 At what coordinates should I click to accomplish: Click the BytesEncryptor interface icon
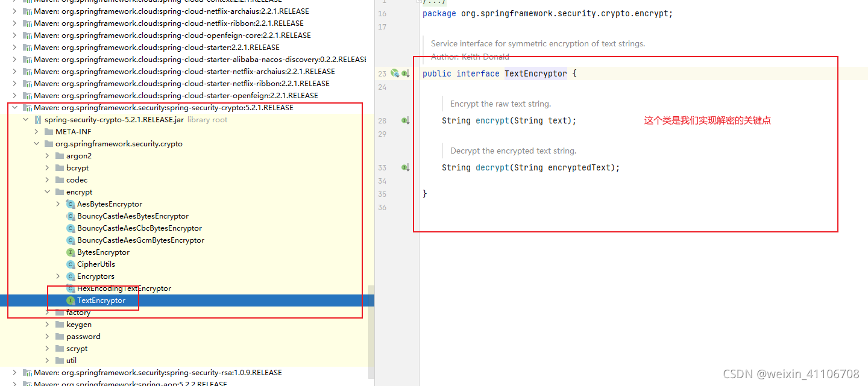pyautogui.click(x=71, y=252)
